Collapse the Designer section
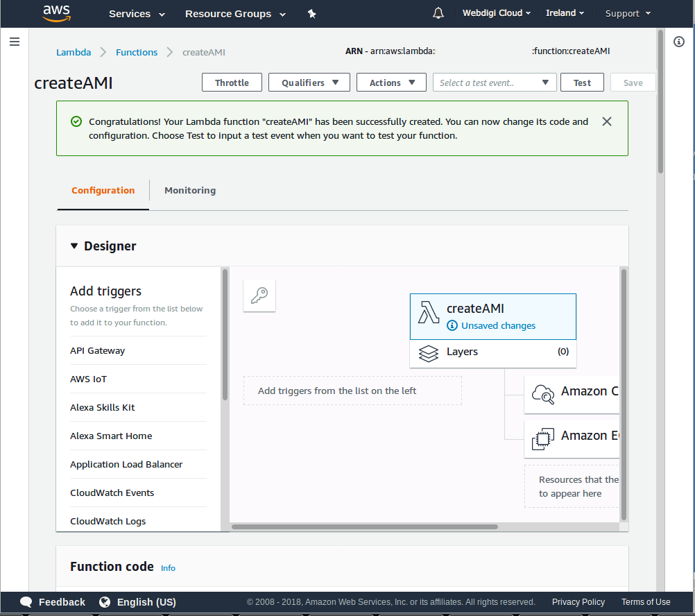 (74, 246)
